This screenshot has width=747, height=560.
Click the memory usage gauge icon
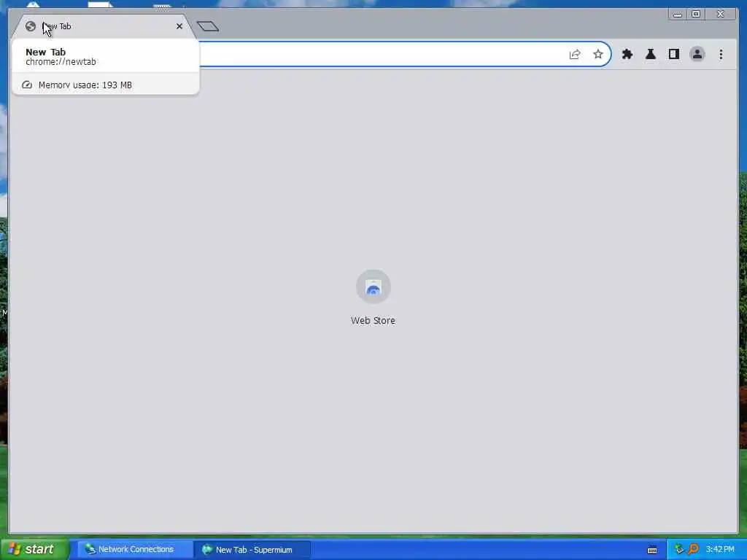click(x=27, y=85)
